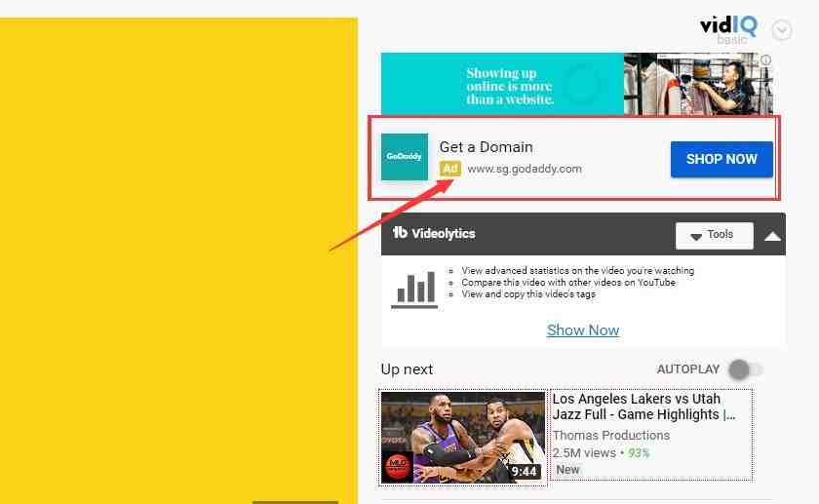Click the ad info icon on banner
The width and height of the screenshot is (819, 504).
point(765,60)
